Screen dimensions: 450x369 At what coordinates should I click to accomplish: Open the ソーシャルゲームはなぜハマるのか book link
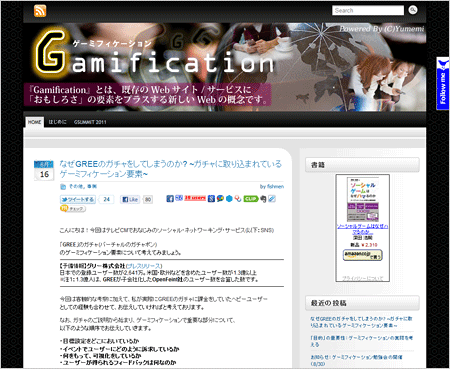tap(362, 229)
